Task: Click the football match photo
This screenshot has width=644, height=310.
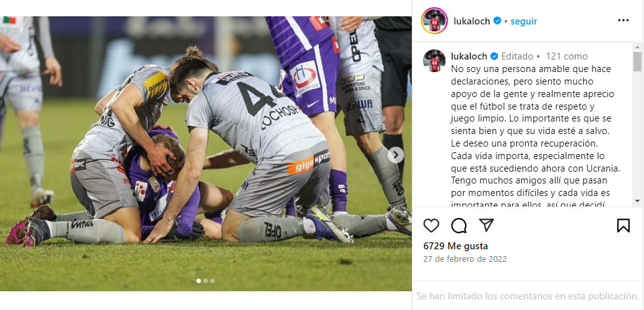Action: [x=206, y=153]
